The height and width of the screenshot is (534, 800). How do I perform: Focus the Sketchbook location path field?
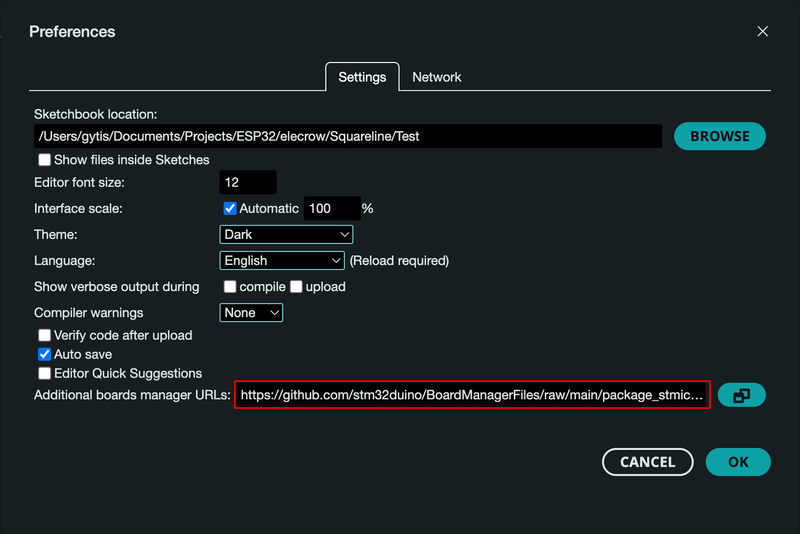[348, 136]
